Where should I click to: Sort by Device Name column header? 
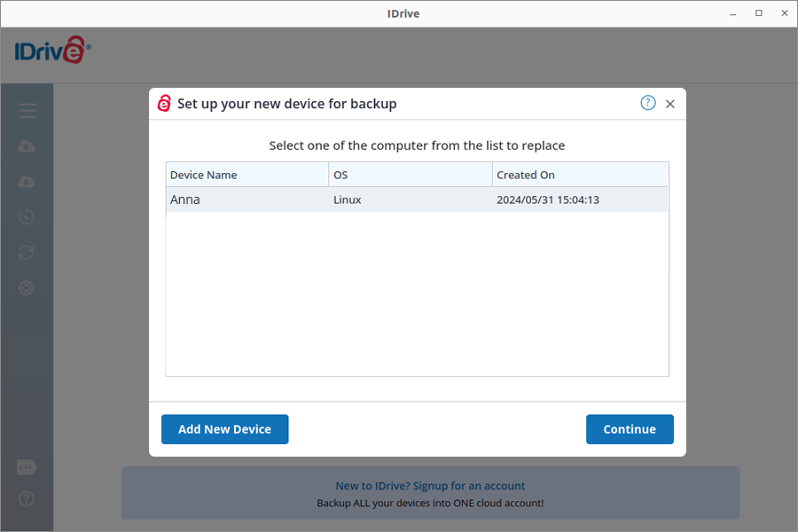[246, 175]
